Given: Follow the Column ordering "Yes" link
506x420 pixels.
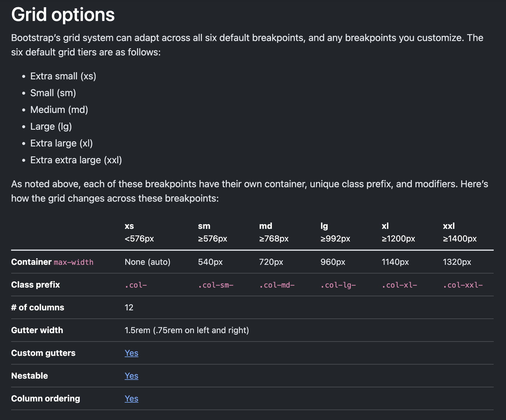Looking at the screenshot, I should pos(131,398).
